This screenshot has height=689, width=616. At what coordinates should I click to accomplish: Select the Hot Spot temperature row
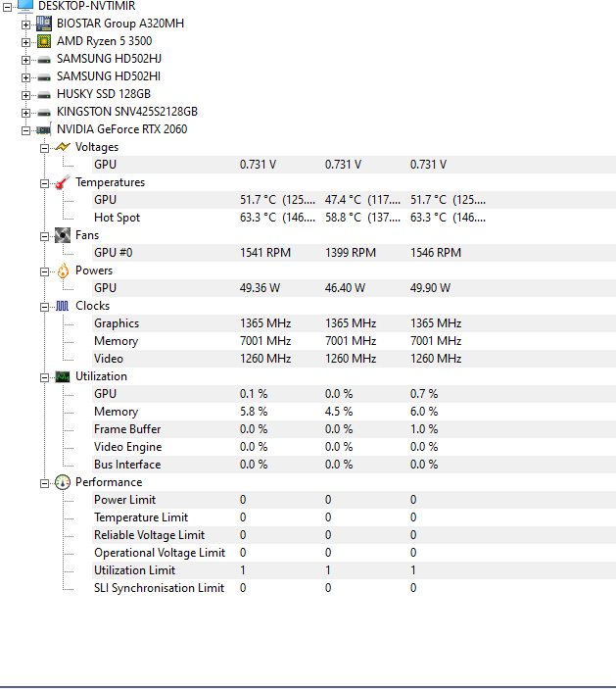tap(354, 218)
